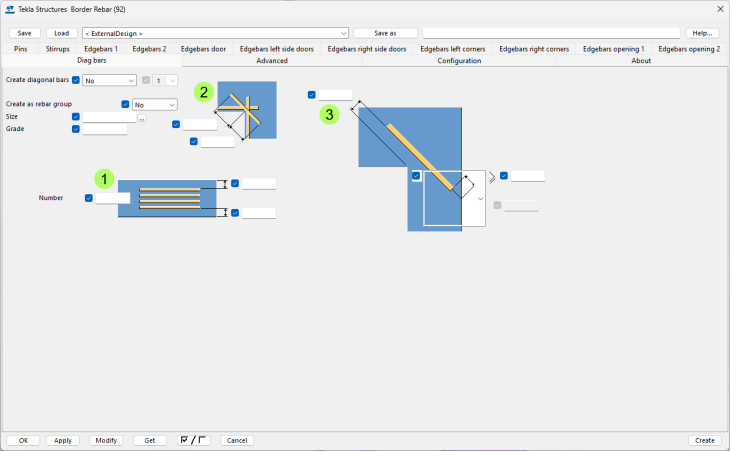The height and width of the screenshot is (451, 730).
Task: Toggle checkbox inside the diagram 3 picture list
Action: [x=416, y=175]
